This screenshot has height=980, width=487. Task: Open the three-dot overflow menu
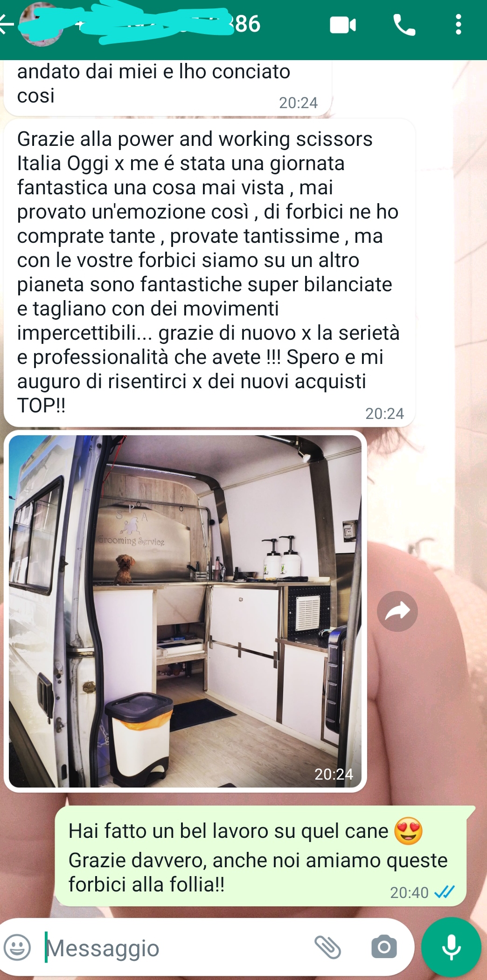click(x=459, y=25)
